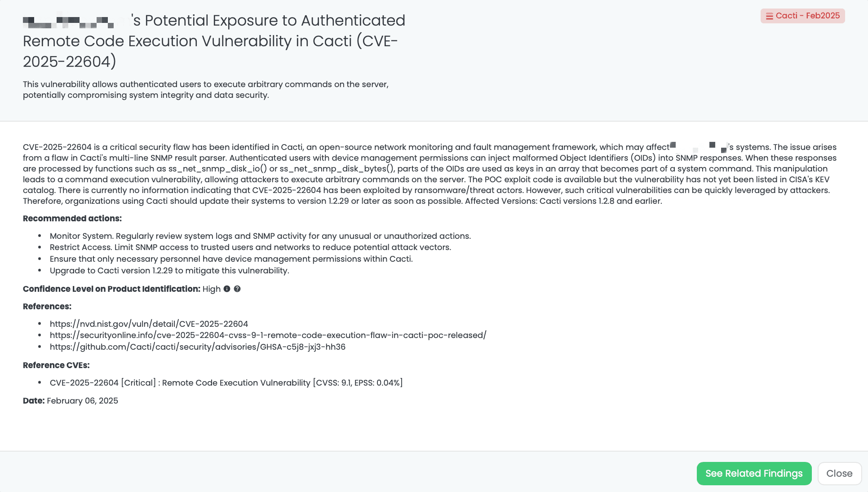
Task: Click the Restrict Access recommendation bullet
Action: point(250,247)
